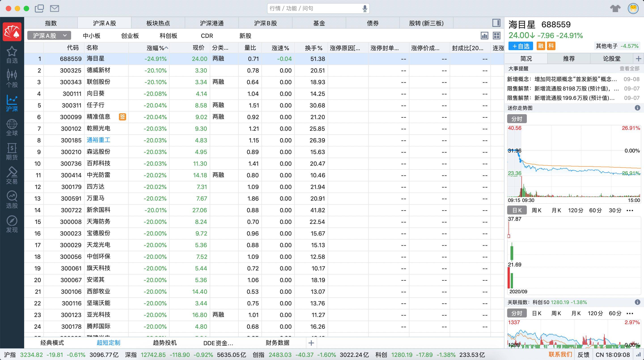Image resolution: width=644 pixels, height=360 pixels.
Task: Open the 新增概念 news item
Action: 573,79
